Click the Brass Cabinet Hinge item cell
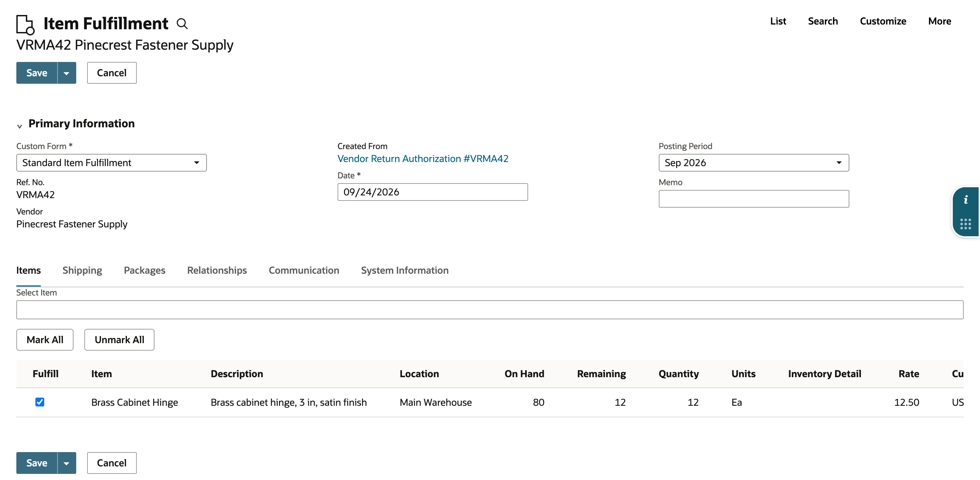980x480 pixels. [x=134, y=402]
